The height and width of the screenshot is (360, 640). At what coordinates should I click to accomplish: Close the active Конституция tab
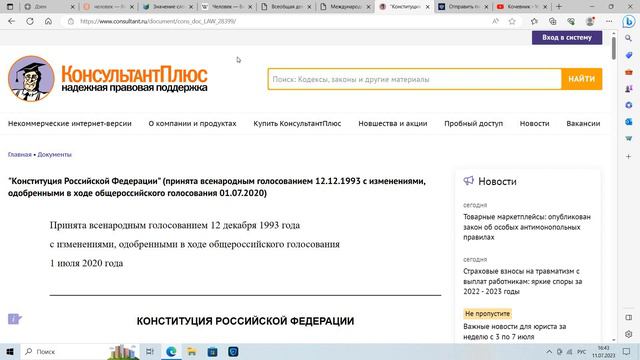[427, 7]
